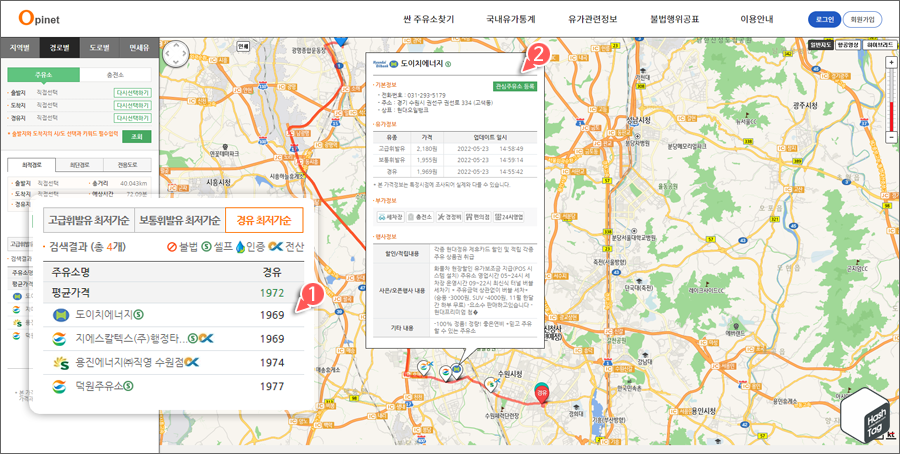Click the red map zoom level slider
The image size is (900, 454).
click(891, 116)
